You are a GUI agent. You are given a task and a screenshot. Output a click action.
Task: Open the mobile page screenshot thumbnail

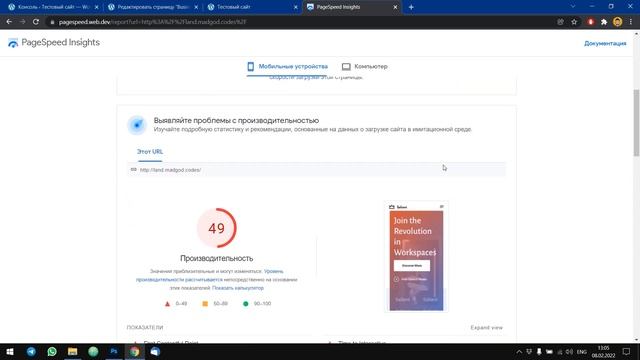[416, 257]
